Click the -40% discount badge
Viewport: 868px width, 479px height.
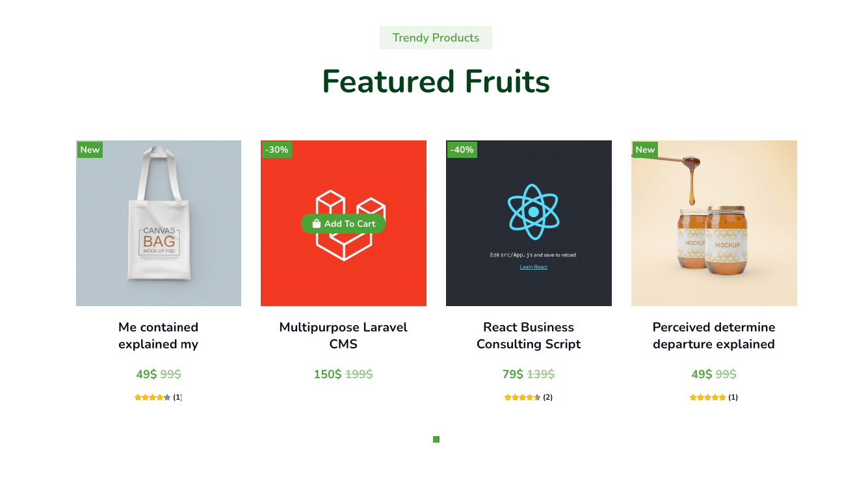462,149
